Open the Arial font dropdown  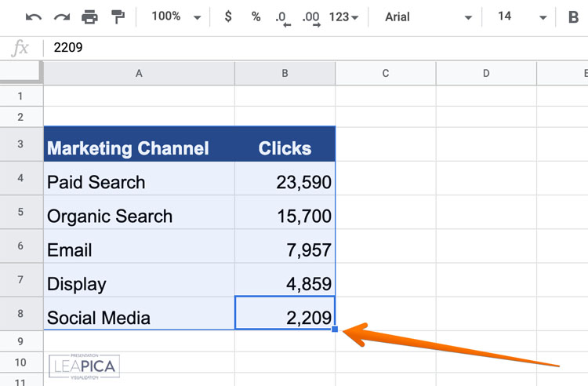pos(428,17)
